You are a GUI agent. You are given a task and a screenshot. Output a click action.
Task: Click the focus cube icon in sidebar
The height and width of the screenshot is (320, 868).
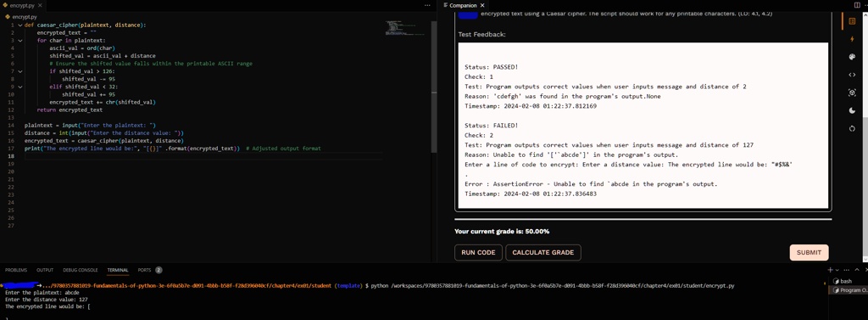(x=852, y=93)
